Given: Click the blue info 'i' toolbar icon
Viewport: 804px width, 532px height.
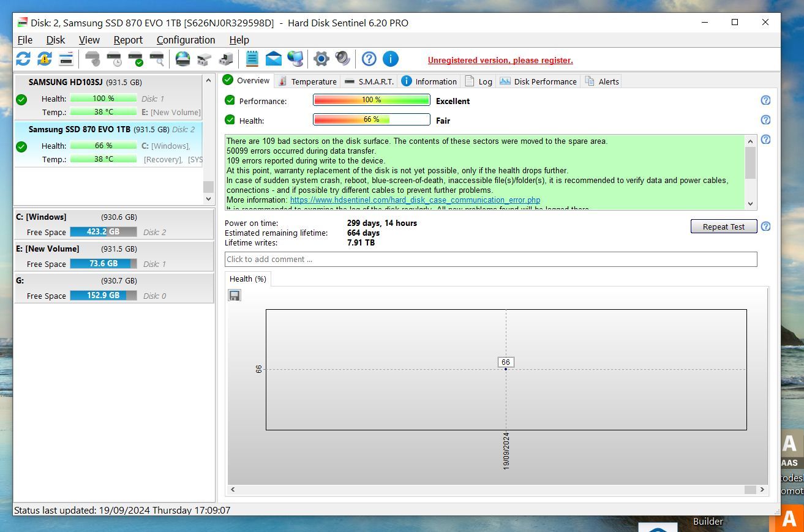Looking at the screenshot, I should click(x=391, y=59).
